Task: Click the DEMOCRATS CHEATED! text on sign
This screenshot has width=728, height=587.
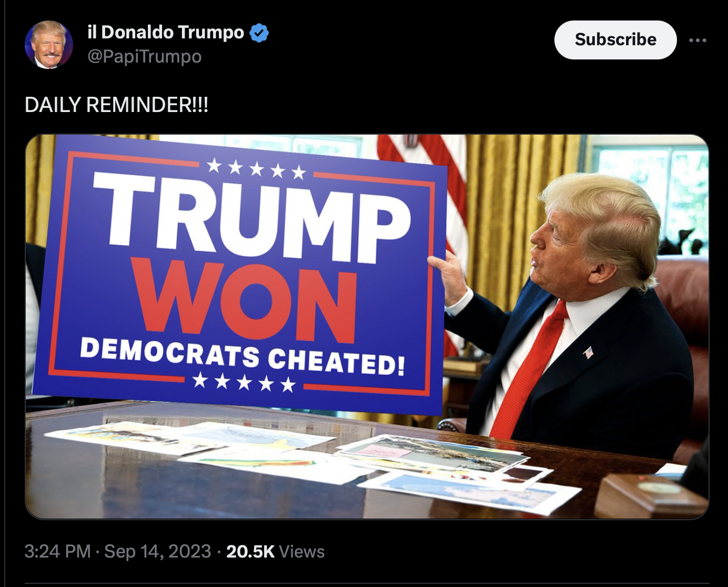Action: tap(242, 356)
